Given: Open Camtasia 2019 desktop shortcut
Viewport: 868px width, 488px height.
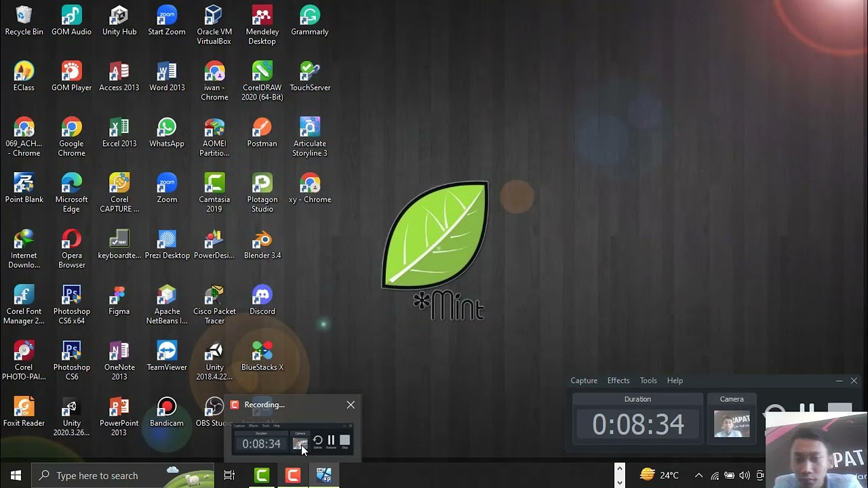Looking at the screenshot, I should pos(214,193).
